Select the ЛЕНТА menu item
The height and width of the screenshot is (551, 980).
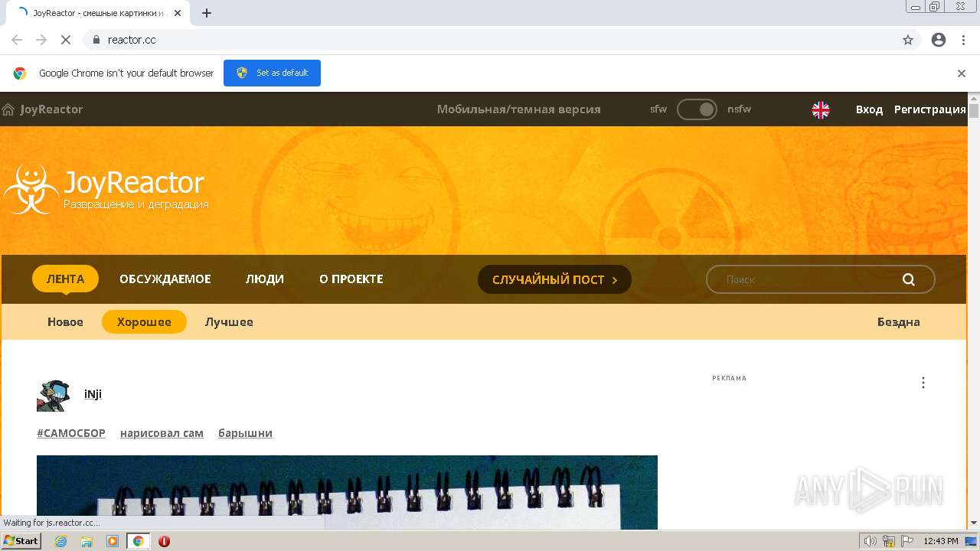[66, 279]
